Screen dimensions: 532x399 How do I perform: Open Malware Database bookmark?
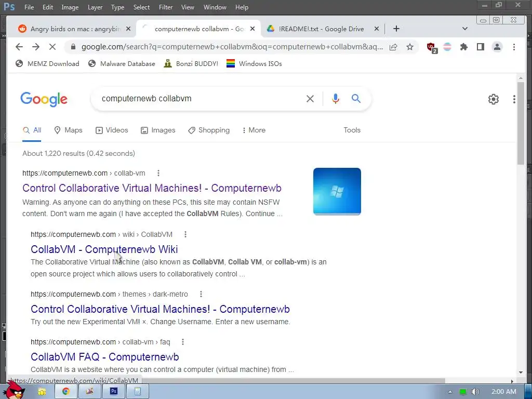coord(122,64)
